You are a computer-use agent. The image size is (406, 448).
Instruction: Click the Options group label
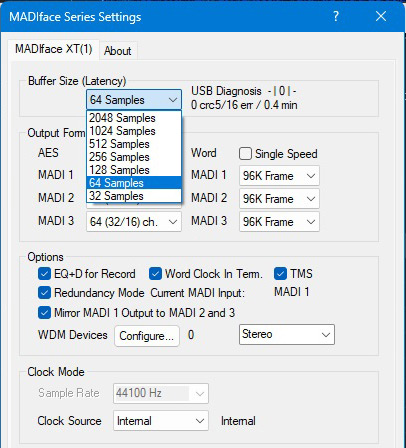coord(45,257)
